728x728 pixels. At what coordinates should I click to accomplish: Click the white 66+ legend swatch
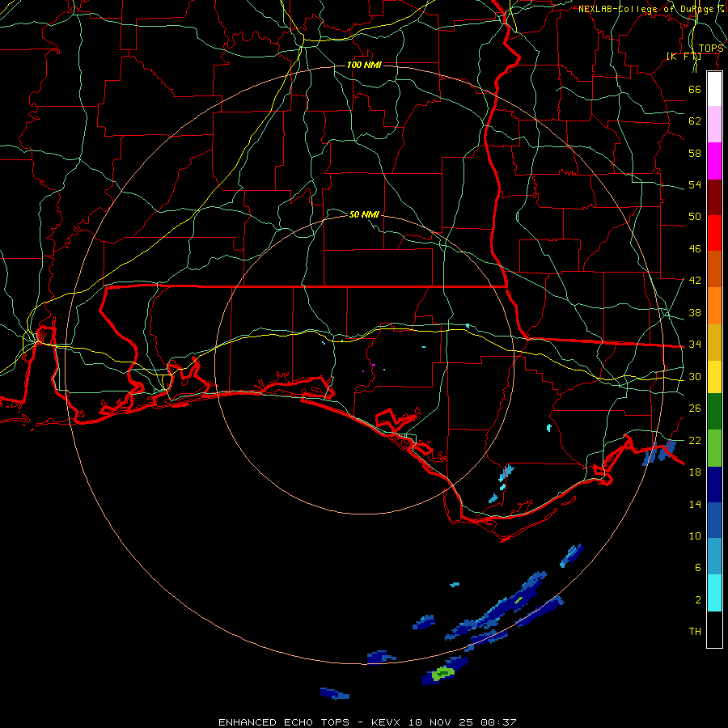click(714, 89)
